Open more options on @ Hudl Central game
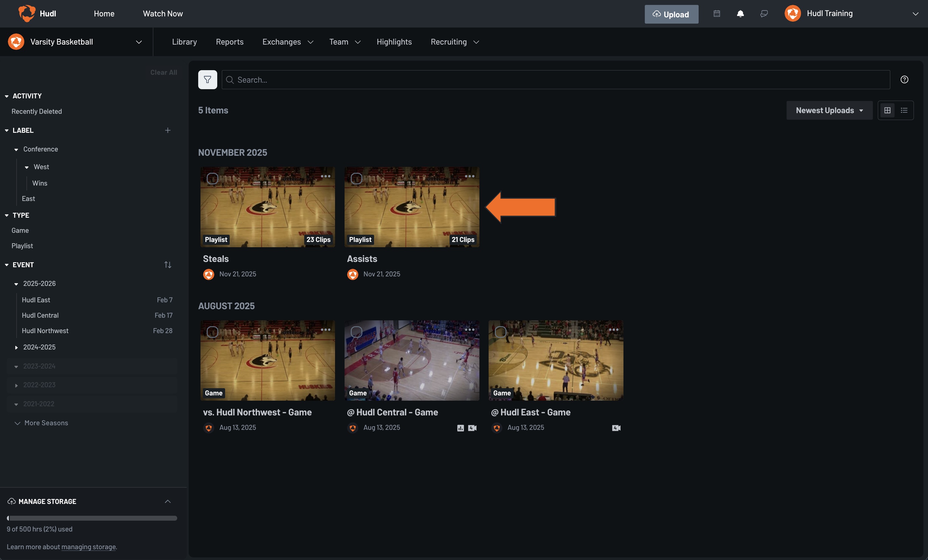The image size is (928, 560). [x=469, y=330]
